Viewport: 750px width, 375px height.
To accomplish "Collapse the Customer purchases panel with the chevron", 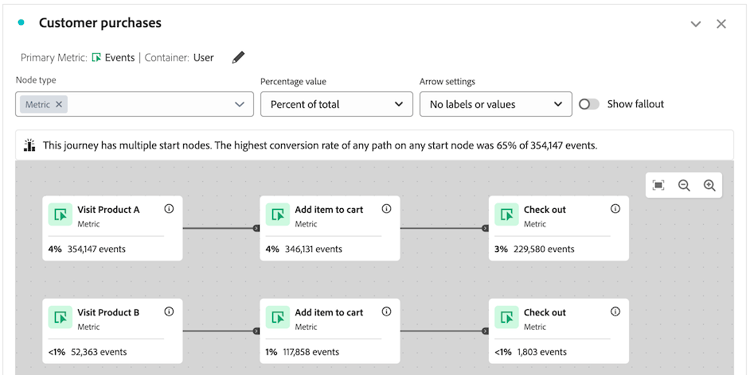I will [x=696, y=24].
